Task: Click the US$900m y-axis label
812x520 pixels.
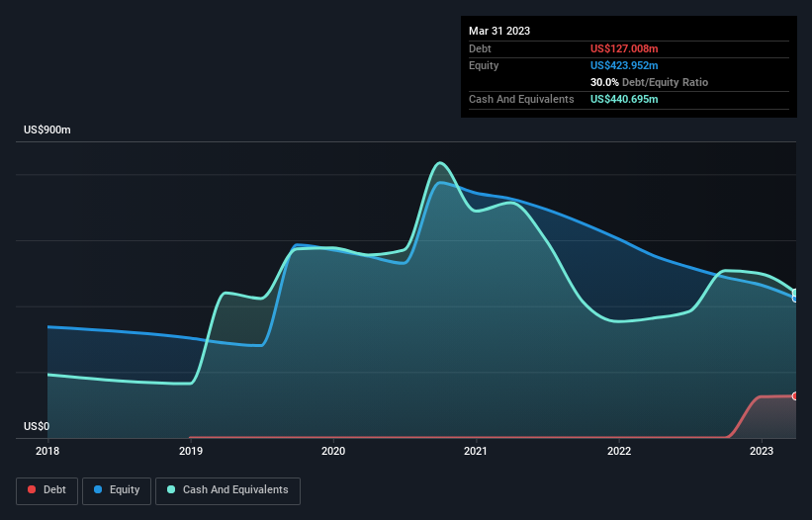Action: [47, 130]
